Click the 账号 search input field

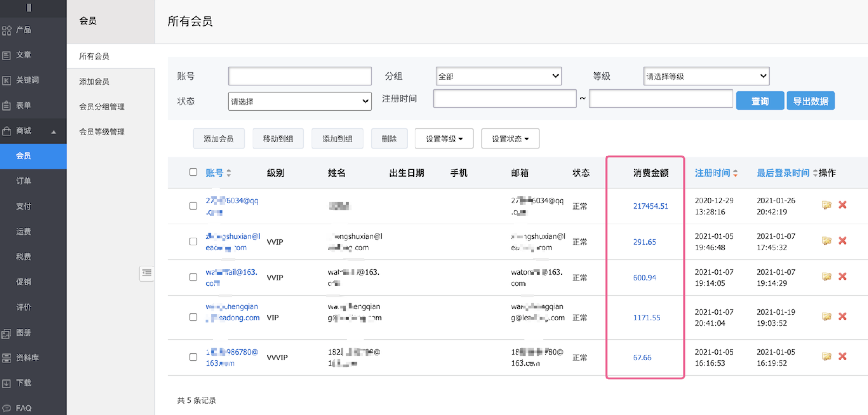click(300, 76)
